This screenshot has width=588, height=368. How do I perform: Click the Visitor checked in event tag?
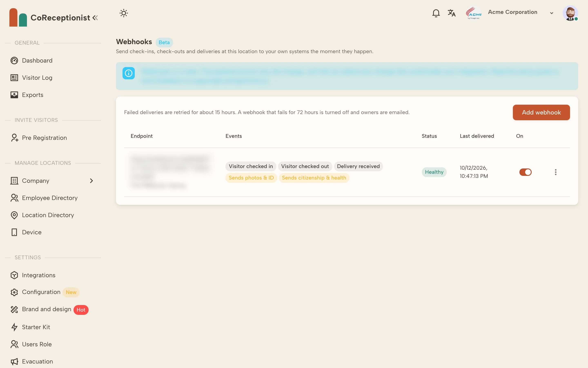(251, 166)
